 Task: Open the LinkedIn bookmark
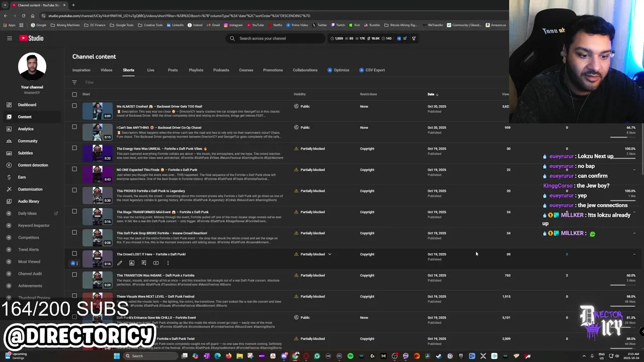click(175, 25)
